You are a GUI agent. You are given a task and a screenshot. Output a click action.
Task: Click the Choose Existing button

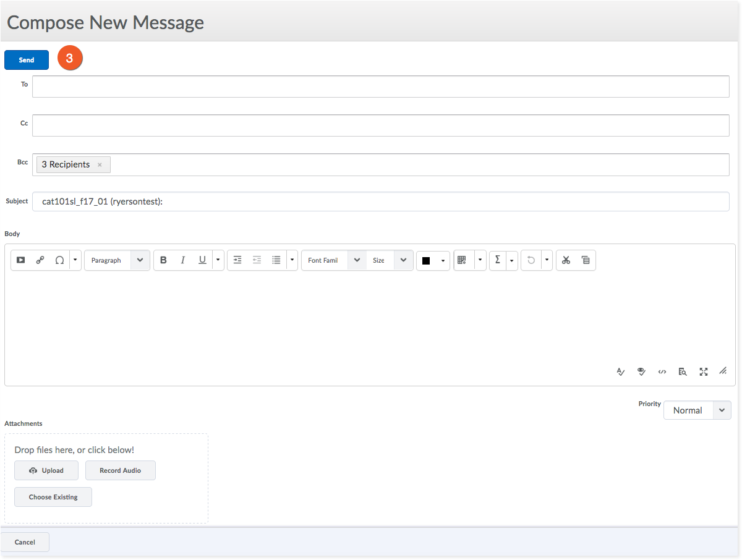click(53, 497)
